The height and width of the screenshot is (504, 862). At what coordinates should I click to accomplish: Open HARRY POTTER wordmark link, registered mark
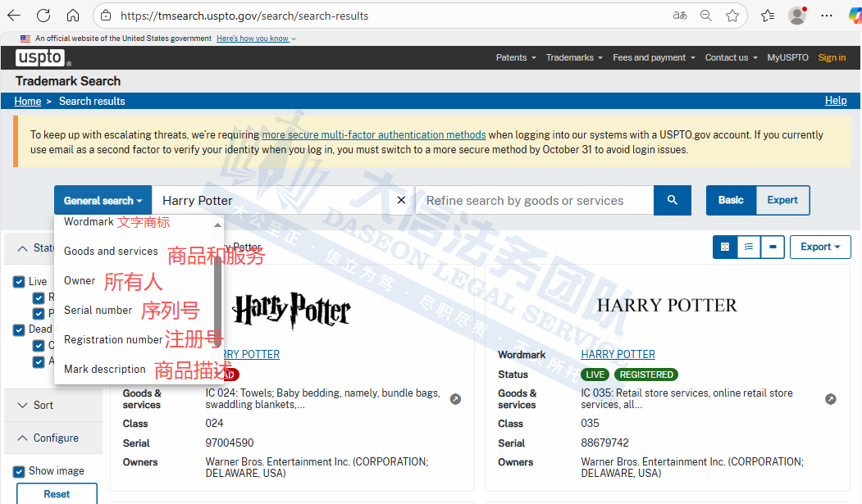[x=618, y=355]
